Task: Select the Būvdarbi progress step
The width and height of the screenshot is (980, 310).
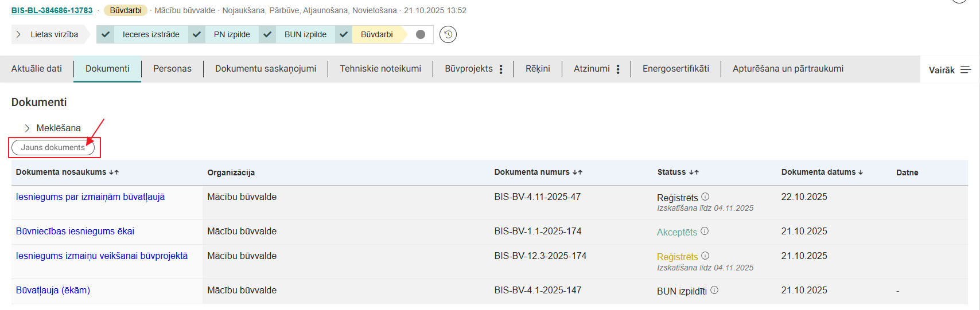Action: tap(376, 34)
